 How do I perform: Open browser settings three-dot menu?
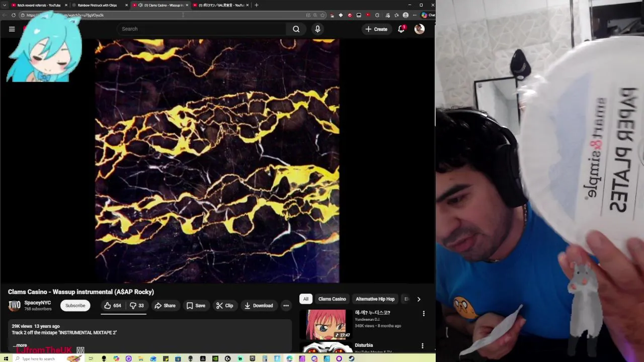point(415,15)
